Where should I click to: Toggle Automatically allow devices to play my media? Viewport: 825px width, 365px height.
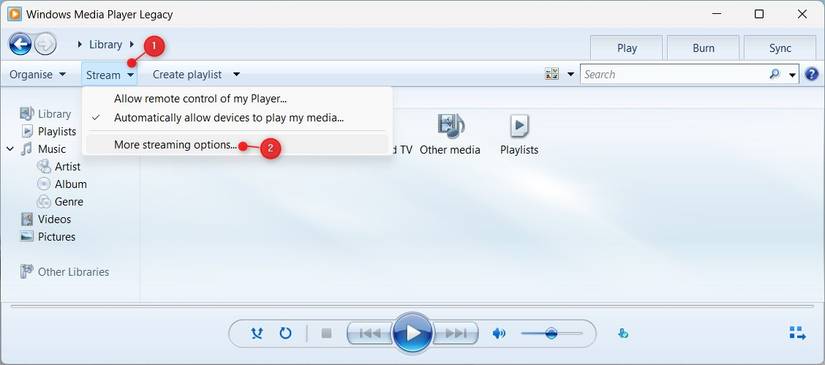tap(237, 118)
